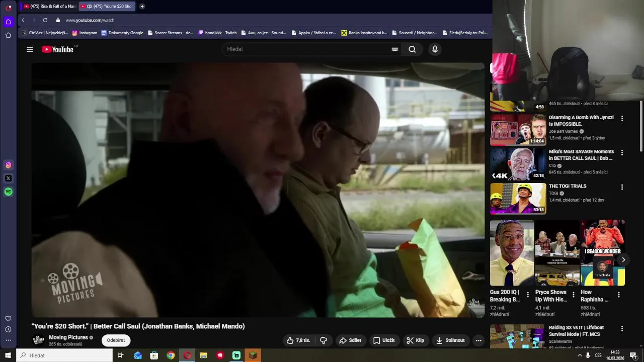The width and height of the screenshot is (644, 362).
Task: Share the video via Sdílet
Action: (350, 340)
